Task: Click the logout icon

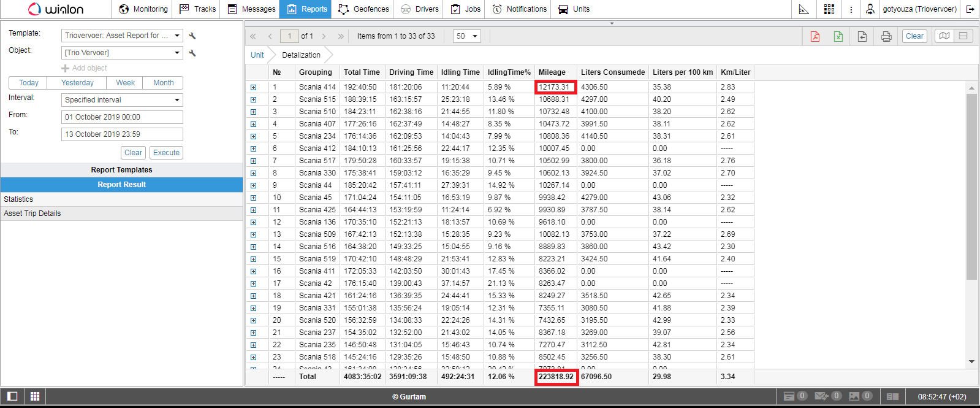Action: 970,9
